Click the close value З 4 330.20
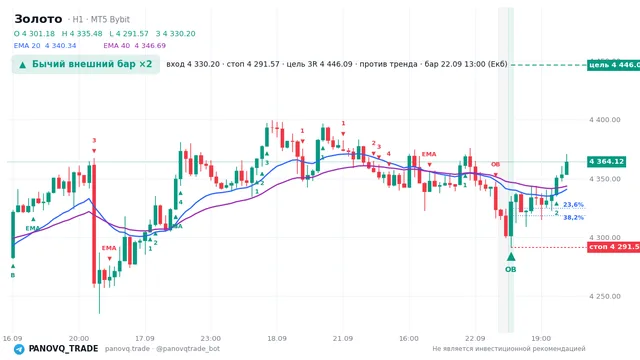Screen dimensions: 640x360 (x=176, y=34)
